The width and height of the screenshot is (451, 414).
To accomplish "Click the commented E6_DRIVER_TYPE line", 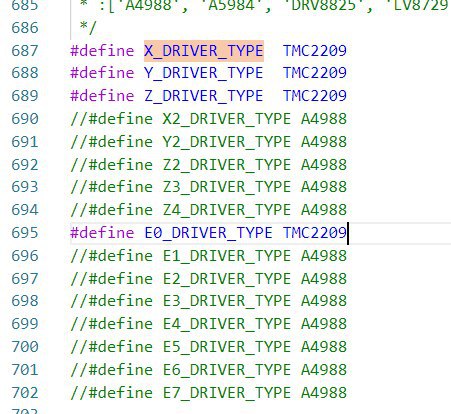I will [x=209, y=370].
